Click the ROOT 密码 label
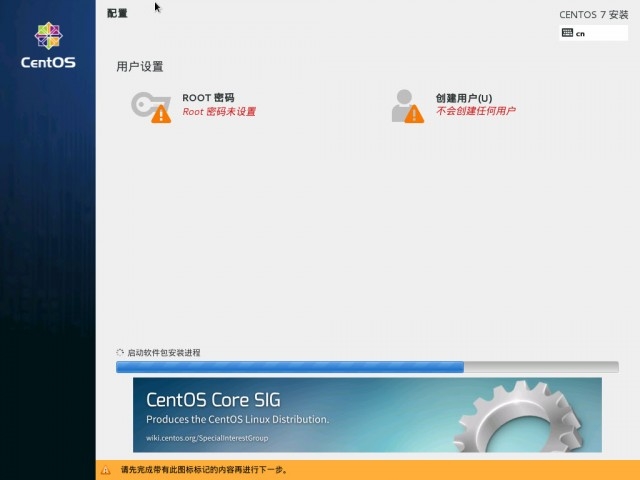Screen dimensions: 640x480 (208, 98)
